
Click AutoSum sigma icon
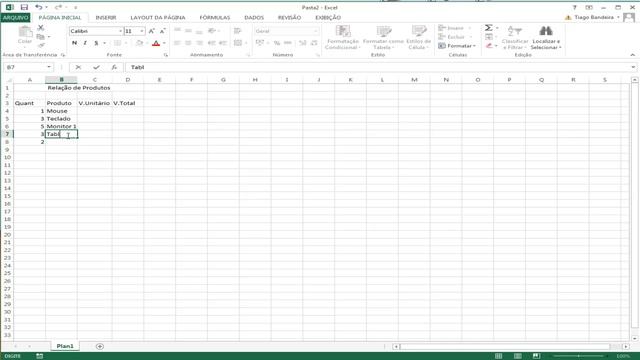point(489,28)
